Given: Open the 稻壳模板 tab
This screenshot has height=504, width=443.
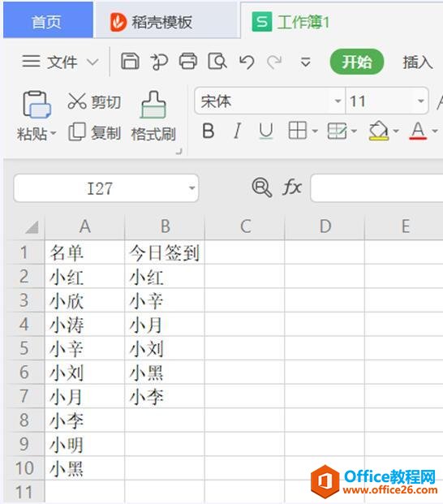Looking at the screenshot, I should 166,21.
